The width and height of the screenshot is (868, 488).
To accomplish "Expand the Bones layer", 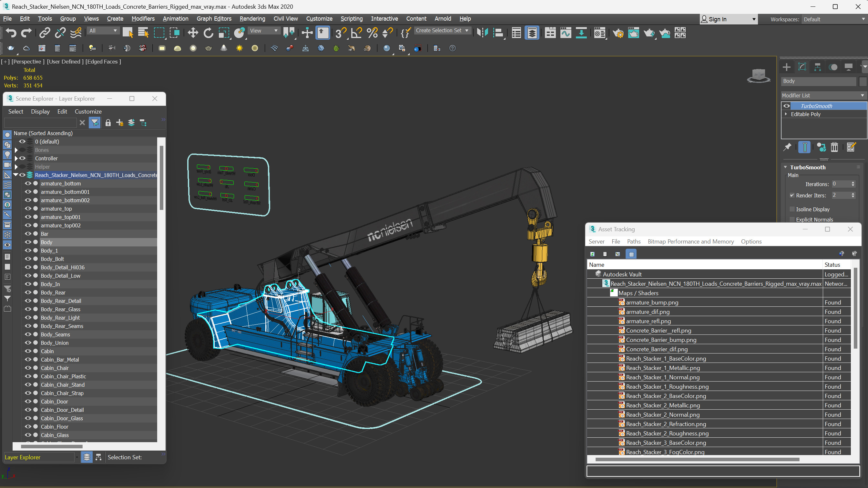I will click(x=16, y=150).
